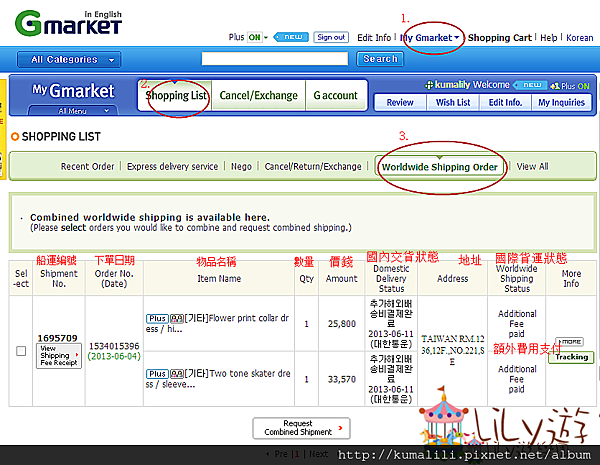
Task: Click the Search button
Action: (380, 59)
